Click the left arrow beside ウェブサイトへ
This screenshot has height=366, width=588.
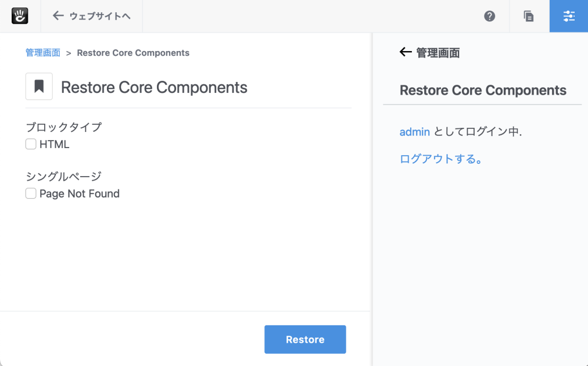[58, 16]
